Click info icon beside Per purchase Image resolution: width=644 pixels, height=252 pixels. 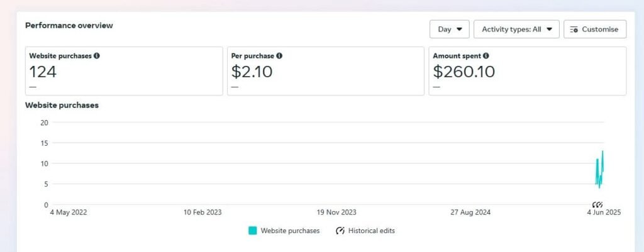point(279,56)
